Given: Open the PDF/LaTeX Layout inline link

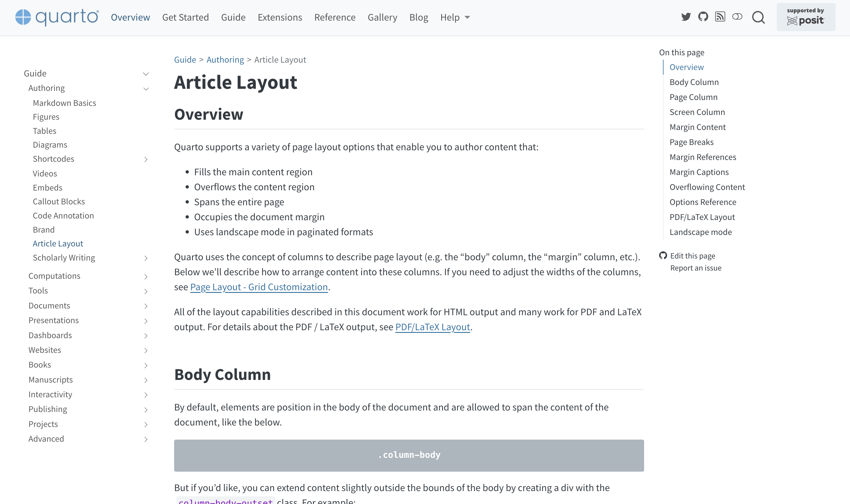Looking at the screenshot, I should (433, 327).
